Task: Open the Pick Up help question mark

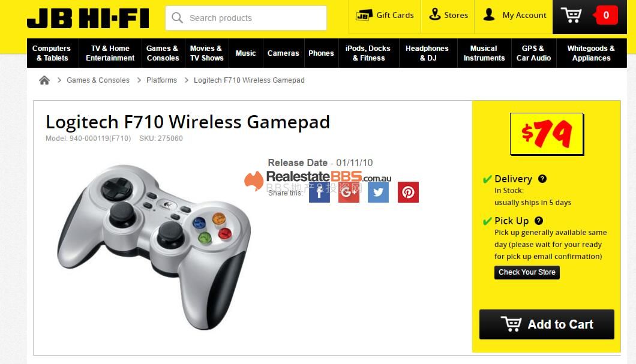Action: (x=539, y=221)
